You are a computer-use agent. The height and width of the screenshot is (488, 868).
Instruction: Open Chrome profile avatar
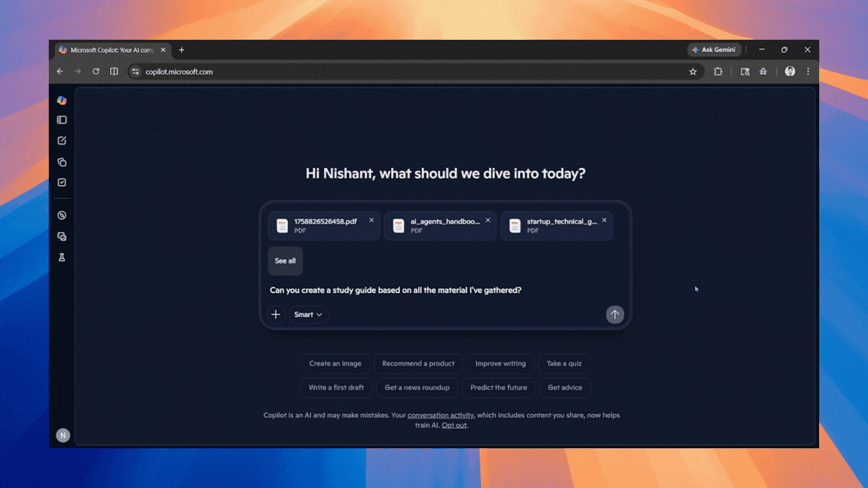[x=790, y=72]
